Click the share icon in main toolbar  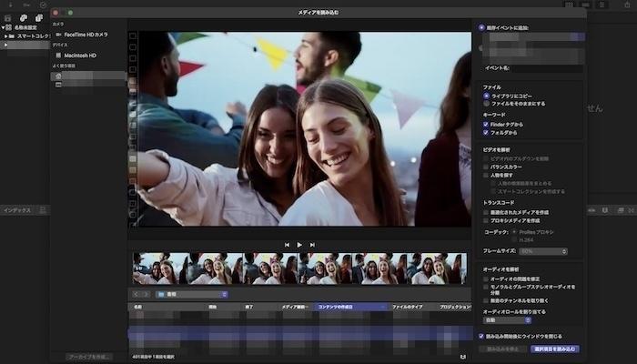[627, 5]
